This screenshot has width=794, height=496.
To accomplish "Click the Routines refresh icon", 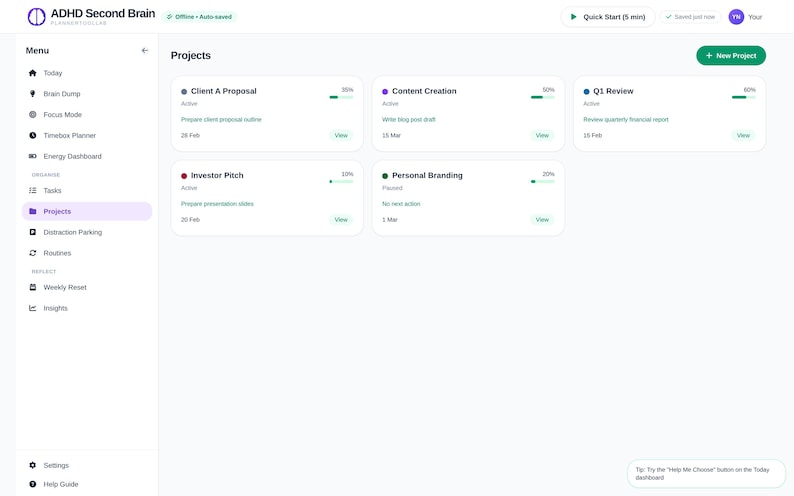I will [32, 253].
